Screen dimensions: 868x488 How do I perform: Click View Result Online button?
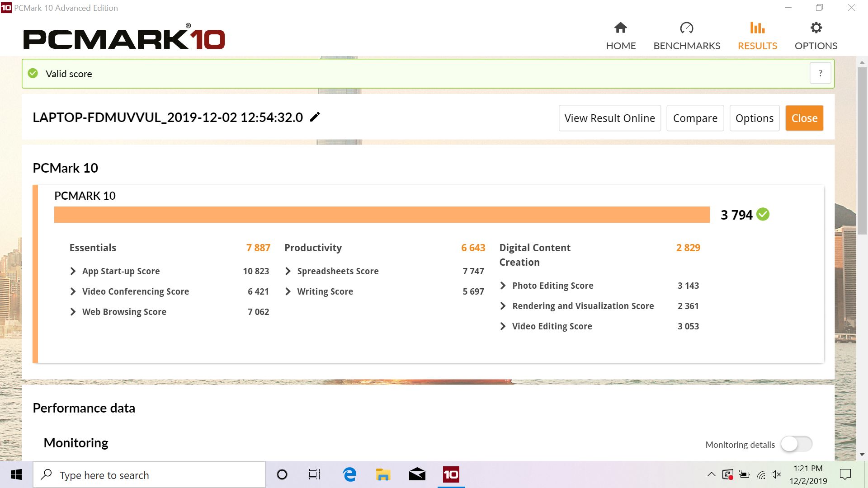(609, 118)
